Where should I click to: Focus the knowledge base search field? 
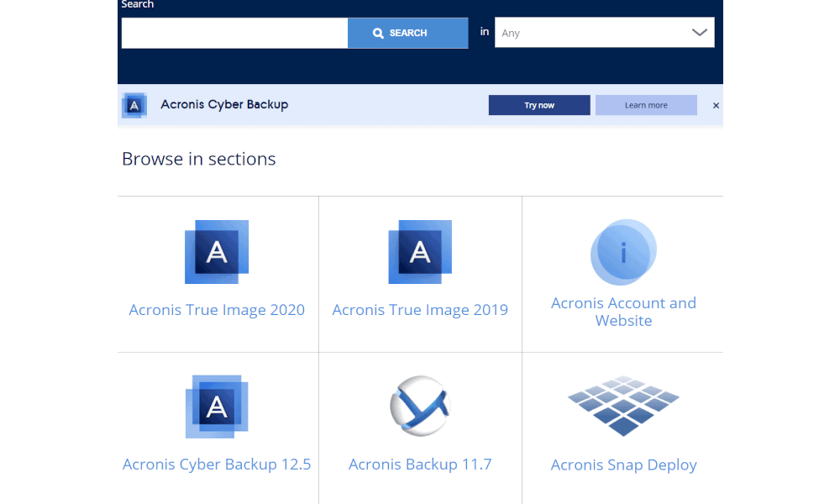click(x=234, y=33)
